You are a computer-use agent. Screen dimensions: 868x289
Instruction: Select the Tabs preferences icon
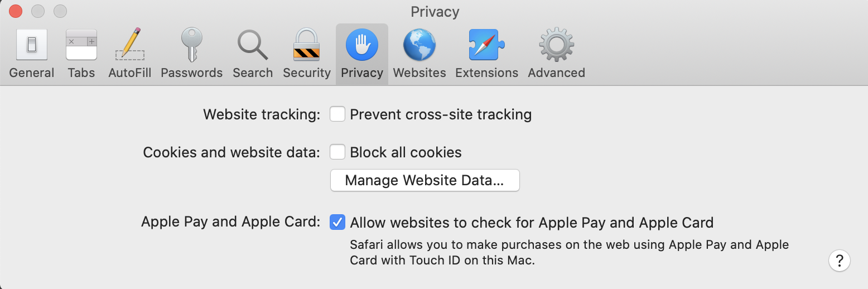tap(81, 45)
